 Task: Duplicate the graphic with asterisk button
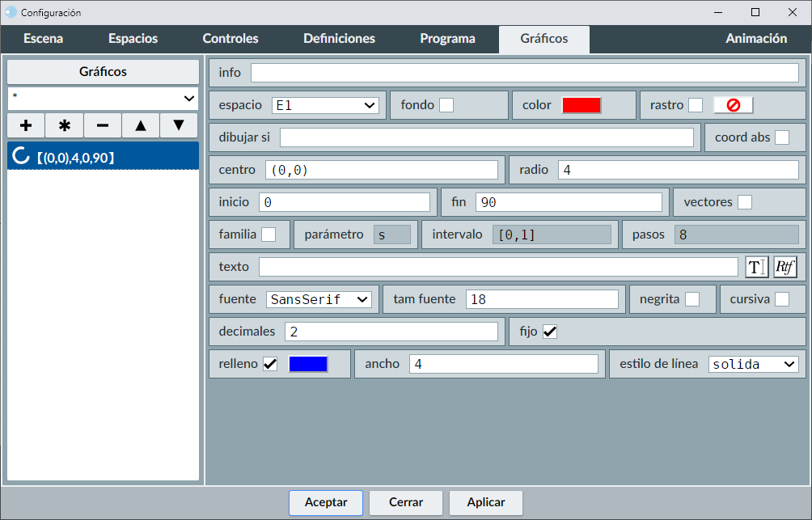tap(65, 126)
